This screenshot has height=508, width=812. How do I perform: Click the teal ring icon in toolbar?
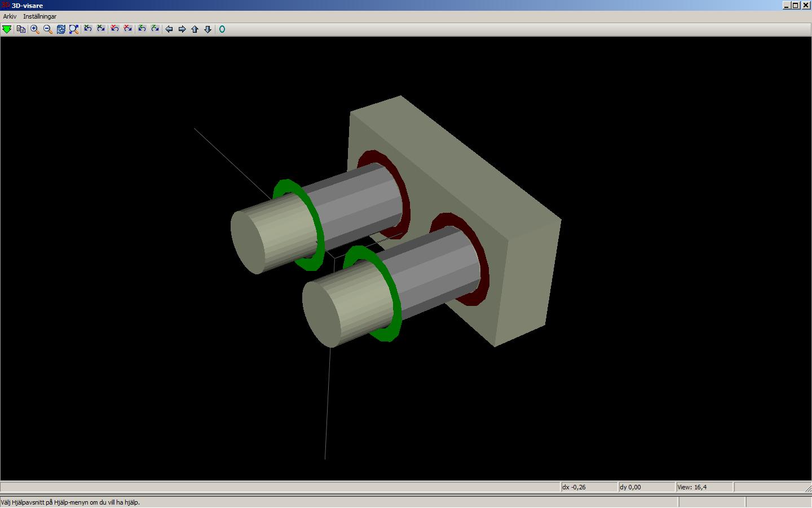(x=222, y=29)
